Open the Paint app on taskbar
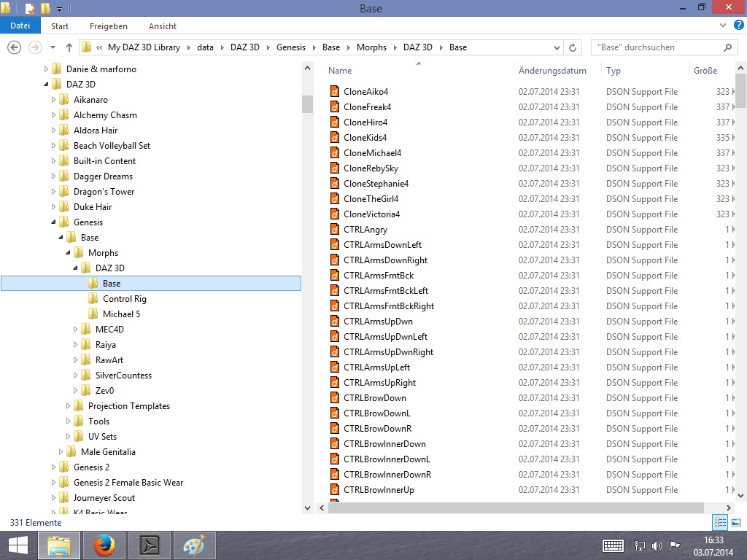 click(x=195, y=545)
